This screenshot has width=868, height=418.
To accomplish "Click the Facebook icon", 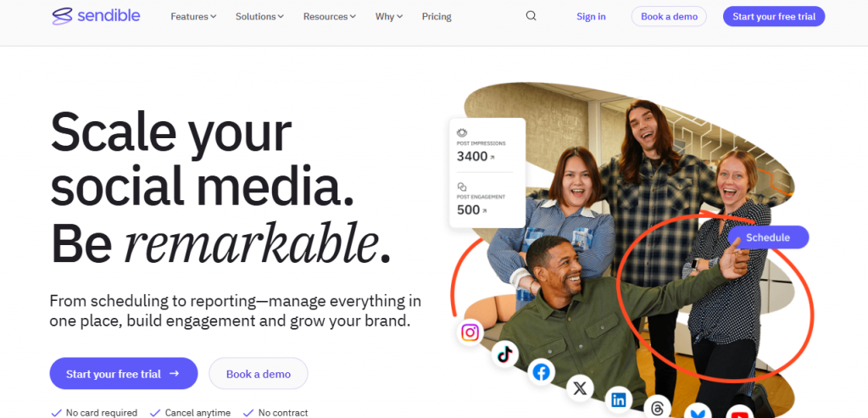I will tap(541, 372).
